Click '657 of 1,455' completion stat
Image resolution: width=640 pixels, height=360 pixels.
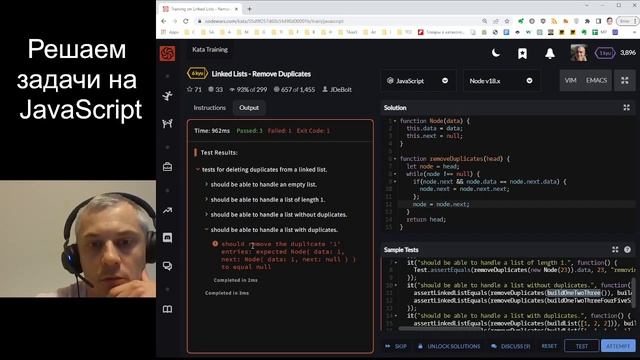[x=294, y=89]
